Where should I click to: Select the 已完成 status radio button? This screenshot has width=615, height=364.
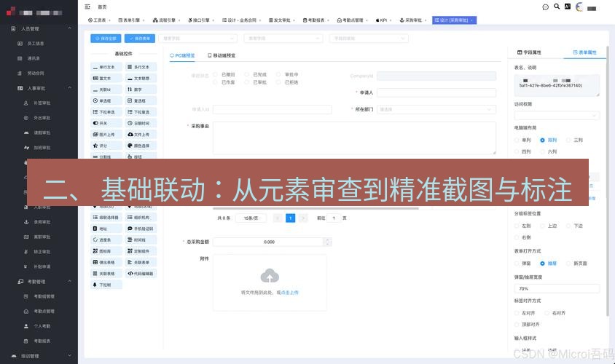pos(247,74)
